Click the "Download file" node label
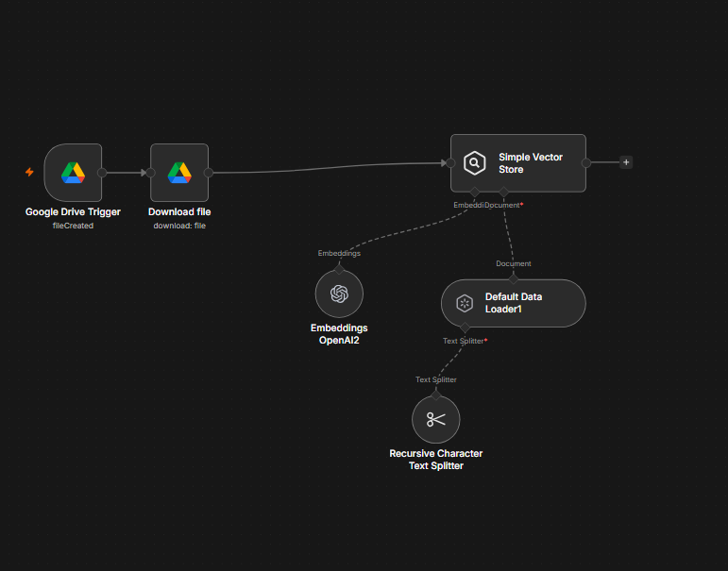This screenshot has height=571, width=728. 179,211
